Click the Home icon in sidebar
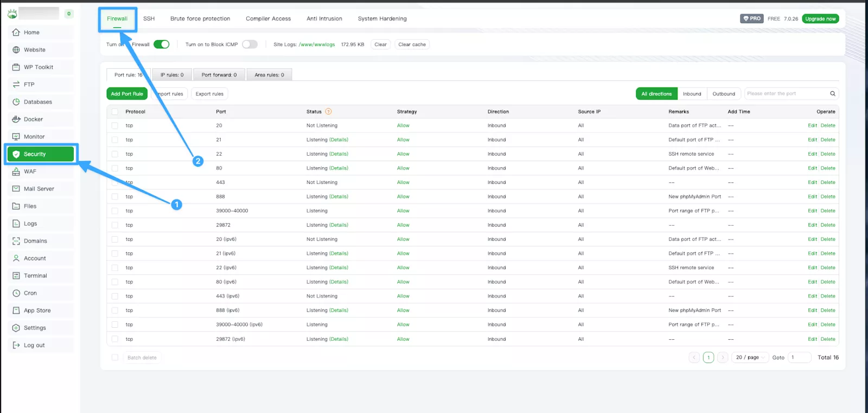This screenshot has height=413, width=868. 16,33
